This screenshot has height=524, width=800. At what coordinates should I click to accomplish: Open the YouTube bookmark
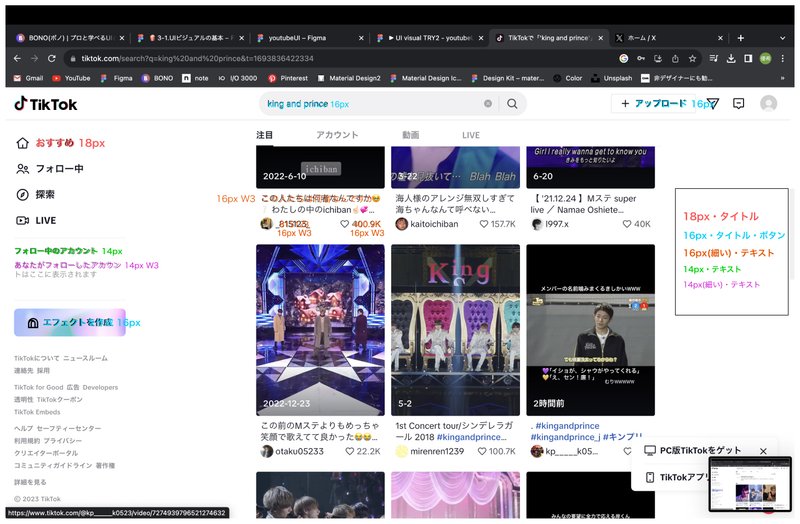tap(71, 78)
